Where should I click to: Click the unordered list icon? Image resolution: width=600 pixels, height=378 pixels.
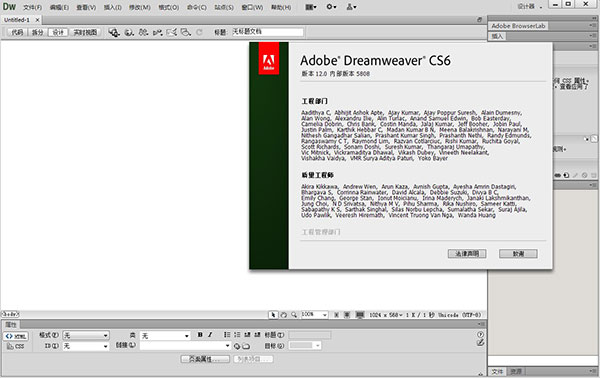coord(227,335)
